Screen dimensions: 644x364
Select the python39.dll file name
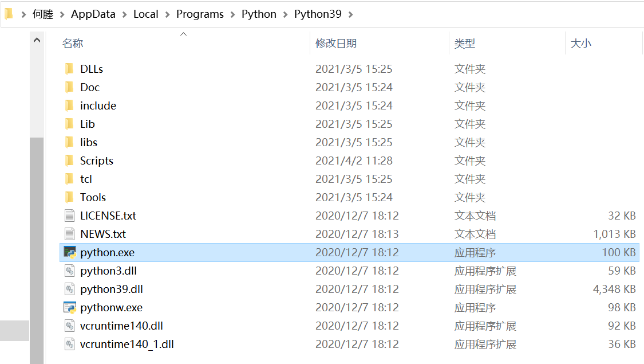point(112,289)
